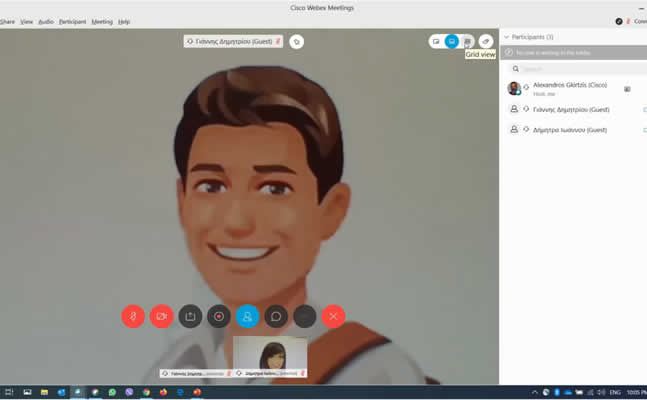
Task: Click the lobby waiting notification banner
Action: (574, 52)
